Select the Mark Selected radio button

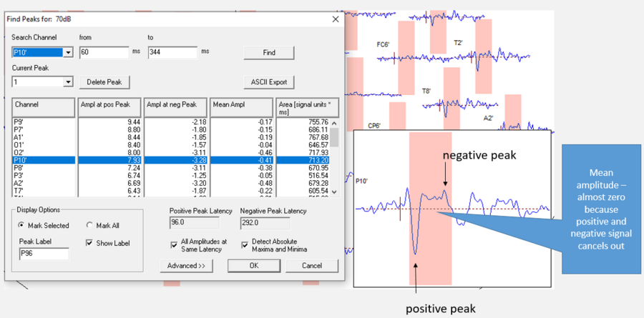pos(22,225)
